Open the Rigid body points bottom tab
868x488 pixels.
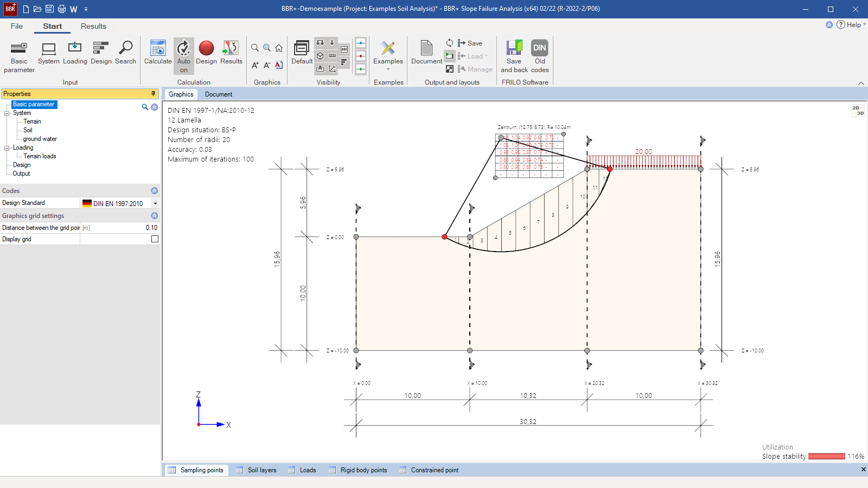tap(358, 470)
